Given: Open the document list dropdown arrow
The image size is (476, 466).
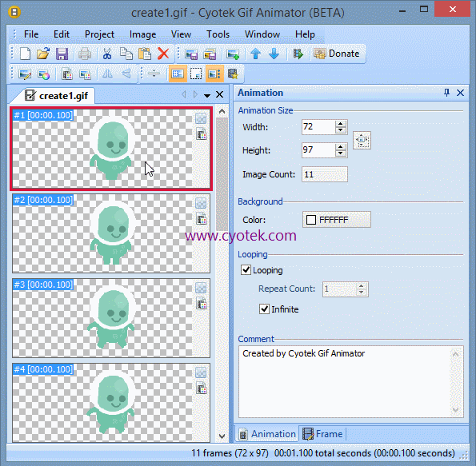Looking at the screenshot, I should tap(207, 95).
